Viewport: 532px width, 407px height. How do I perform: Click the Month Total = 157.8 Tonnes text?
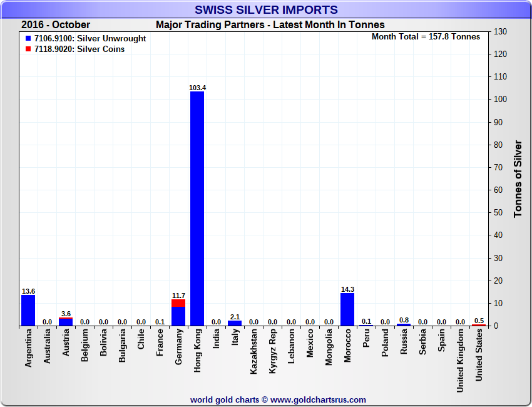[x=426, y=37]
